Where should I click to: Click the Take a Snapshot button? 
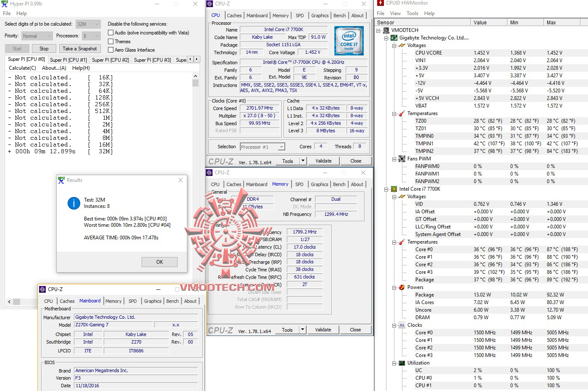click(x=80, y=48)
